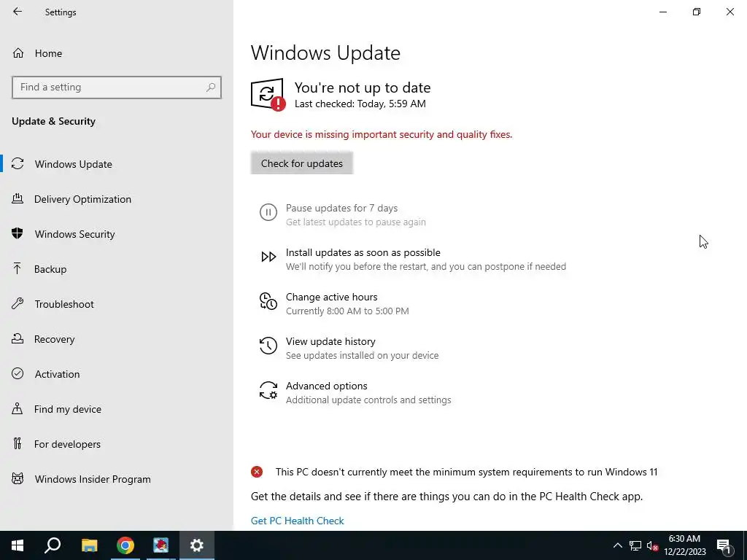The height and width of the screenshot is (560, 747).
Task: Launch Google Chrome from the taskbar
Action: [125, 545]
